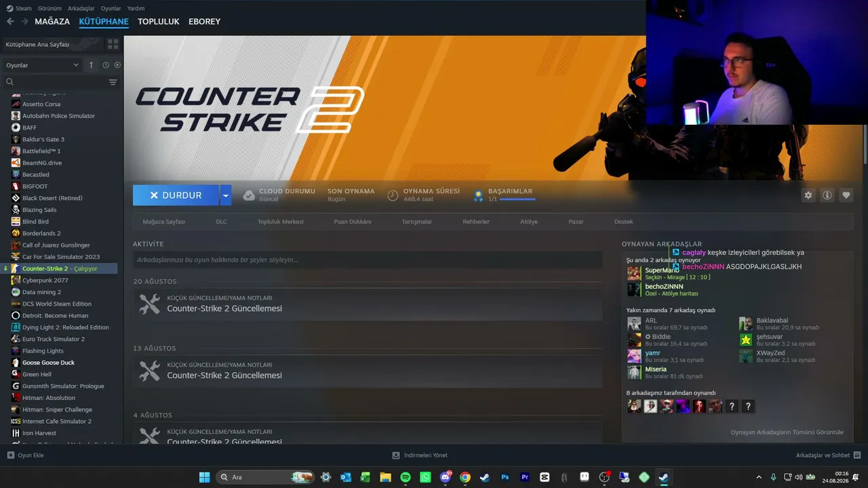868x488 pixels.
Task: Open the Mağaza Sayfası tab
Action: tap(164, 222)
